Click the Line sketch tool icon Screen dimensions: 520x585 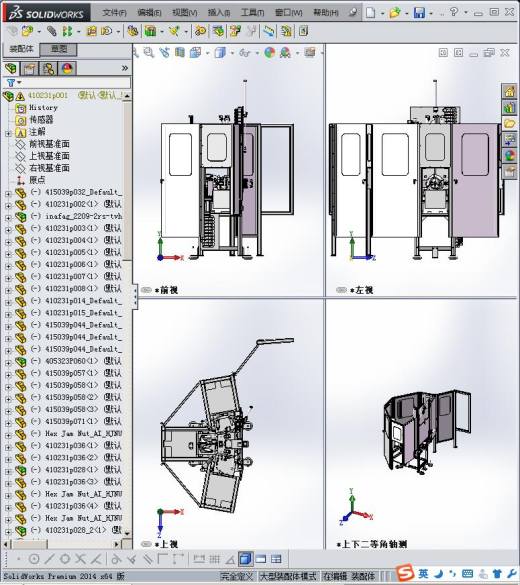(49, 559)
